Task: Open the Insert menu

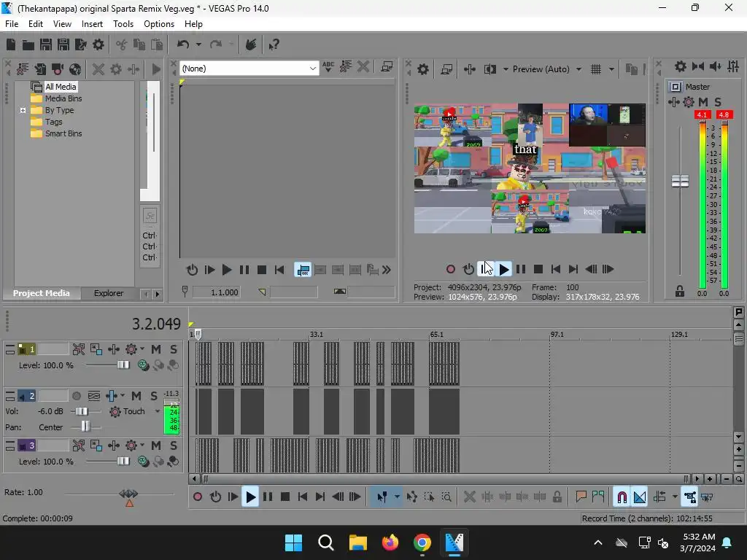Action: (92, 24)
